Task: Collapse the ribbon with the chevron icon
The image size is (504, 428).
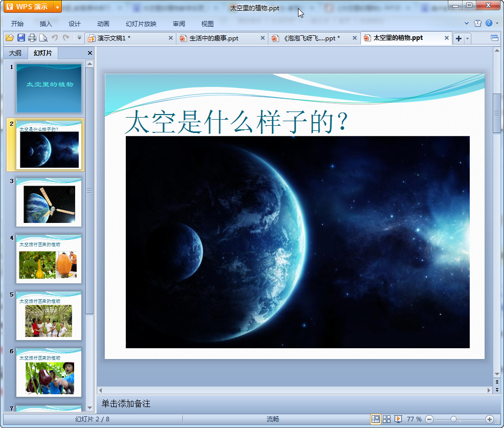Action: pyautogui.click(x=466, y=23)
